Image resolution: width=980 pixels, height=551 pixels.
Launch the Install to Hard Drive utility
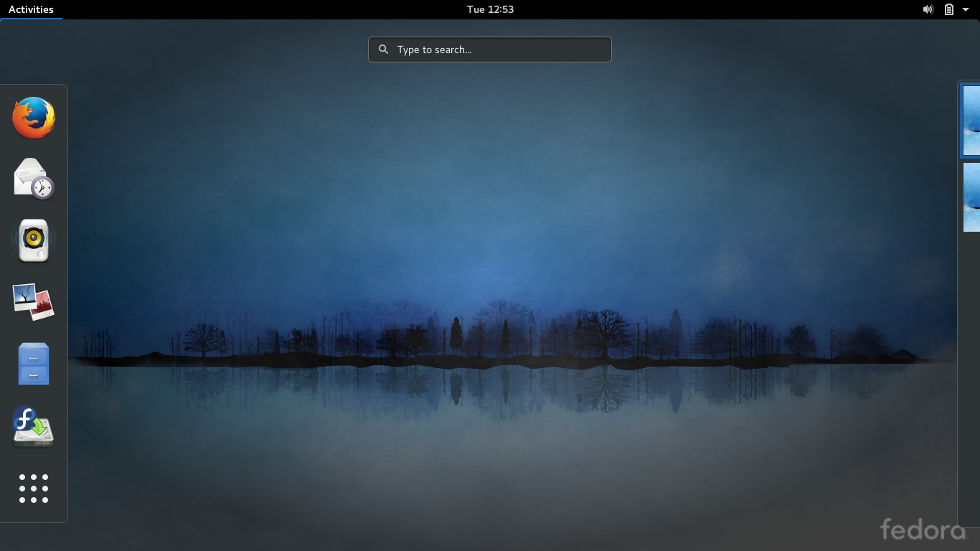click(x=33, y=426)
